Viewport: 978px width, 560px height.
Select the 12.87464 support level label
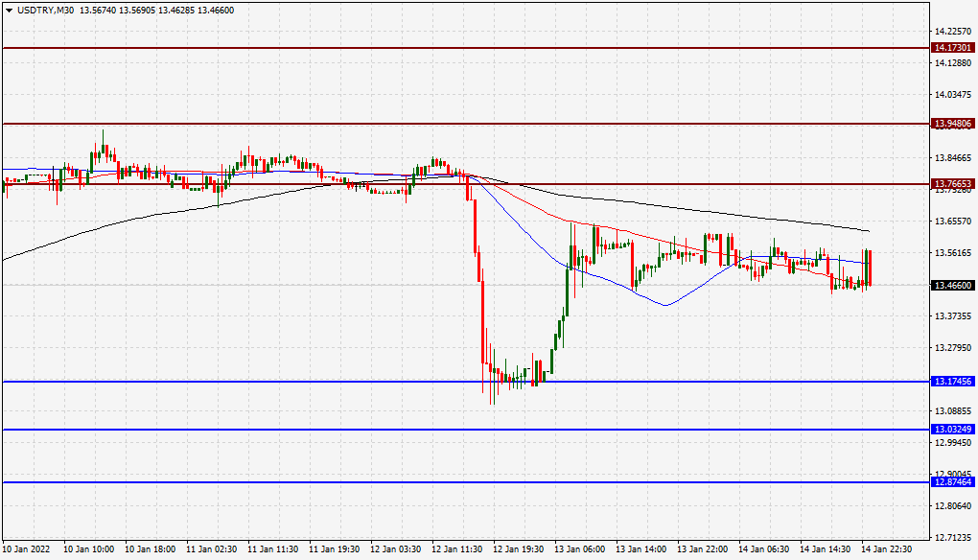pos(952,482)
